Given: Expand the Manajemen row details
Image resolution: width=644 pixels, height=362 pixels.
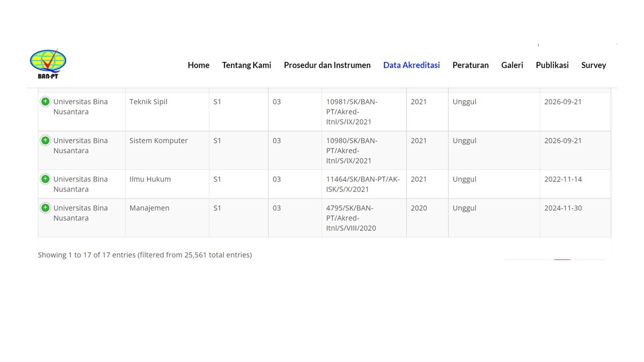Looking at the screenshot, I should 45,208.
